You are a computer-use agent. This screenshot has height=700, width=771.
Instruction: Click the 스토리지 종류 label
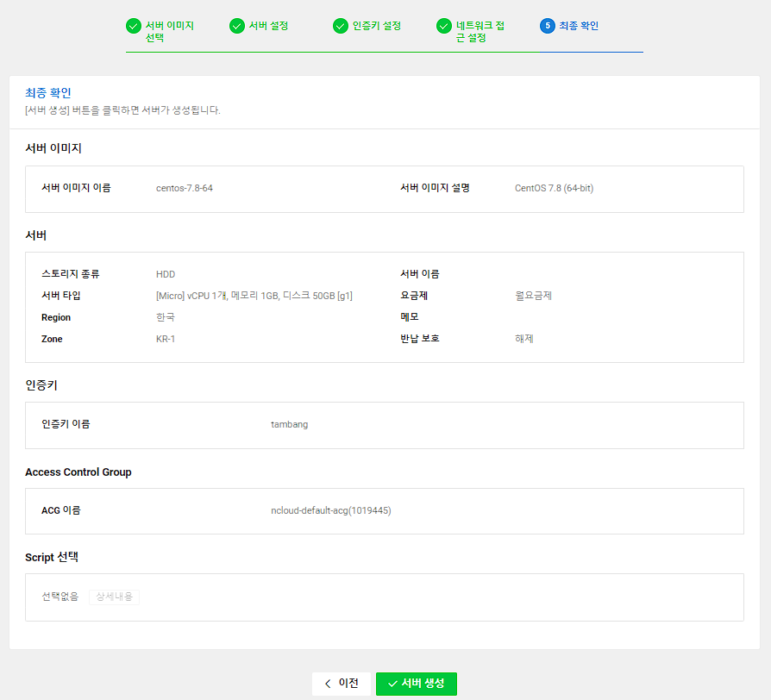(71, 274)
